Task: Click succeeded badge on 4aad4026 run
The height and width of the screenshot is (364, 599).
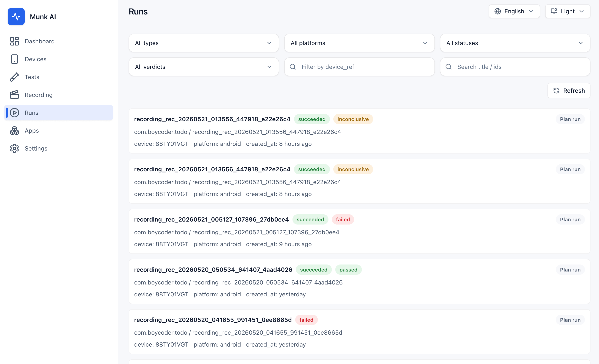Action: click(x=314, y=270)
